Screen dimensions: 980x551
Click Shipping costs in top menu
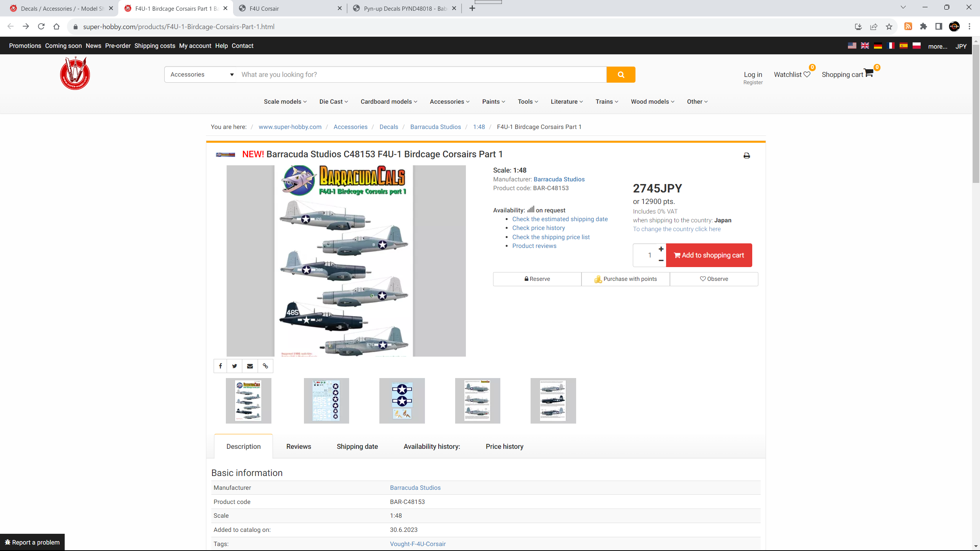[155, 46]
